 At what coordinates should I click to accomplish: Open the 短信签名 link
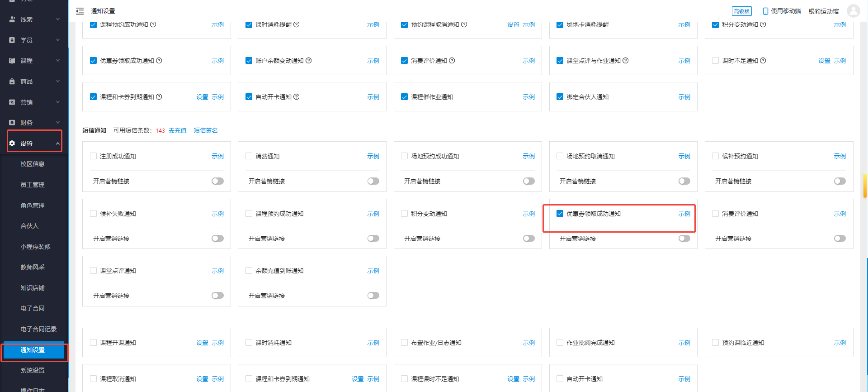click(x=206, y=130)
